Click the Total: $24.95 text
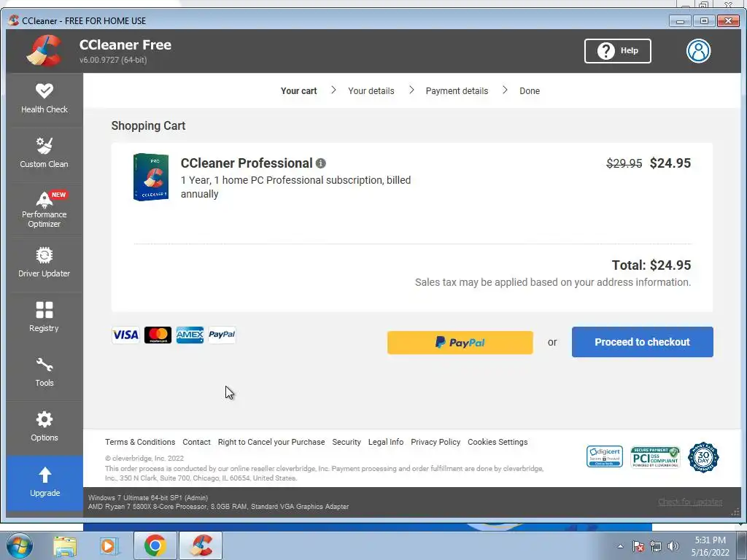This screenshot has height=560, width=747. [x=651, y=265]
